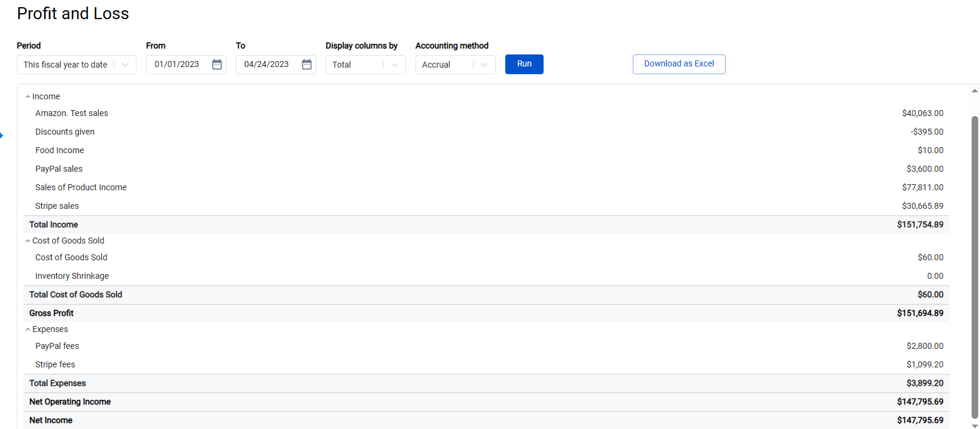
Task: Select the Amazon. Test sales row
Action: (x=72, y=113)
